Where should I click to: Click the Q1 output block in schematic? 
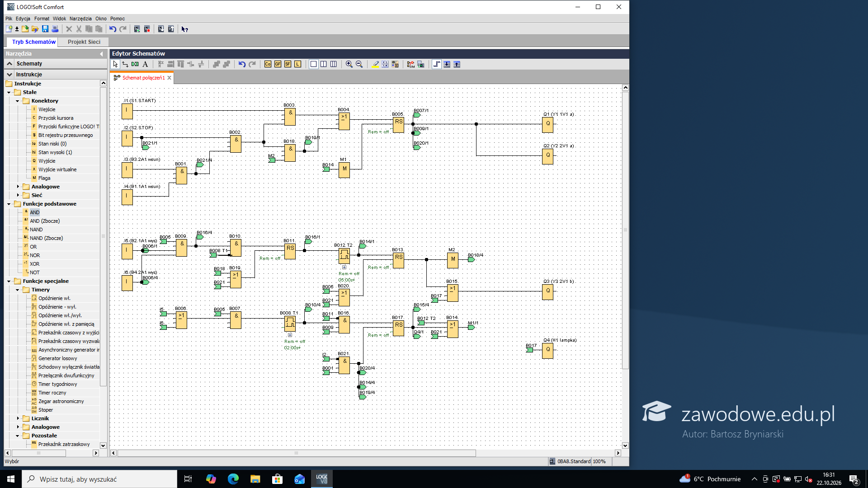click(x=547, y=125)
